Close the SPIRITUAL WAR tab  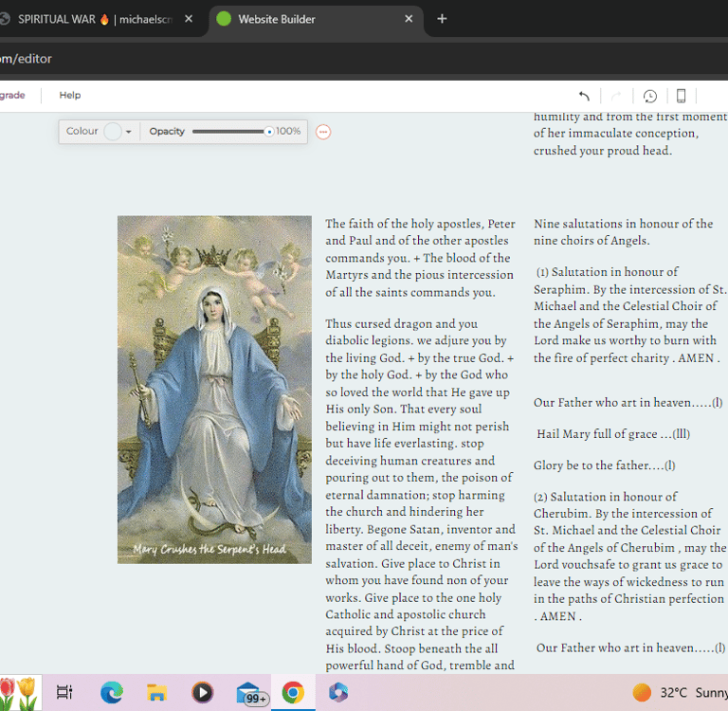[189, 19]
